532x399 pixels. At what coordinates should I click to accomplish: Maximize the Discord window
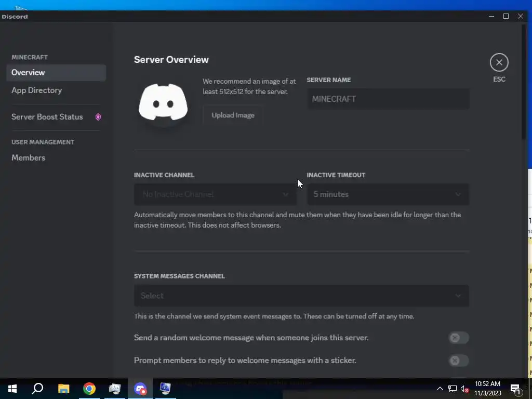(x=506, y=16)
